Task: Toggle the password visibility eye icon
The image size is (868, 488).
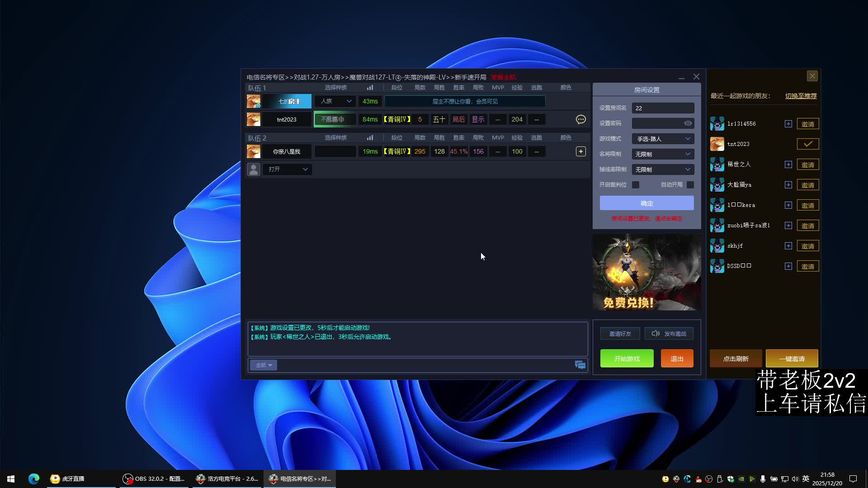Action: point(688,123)
